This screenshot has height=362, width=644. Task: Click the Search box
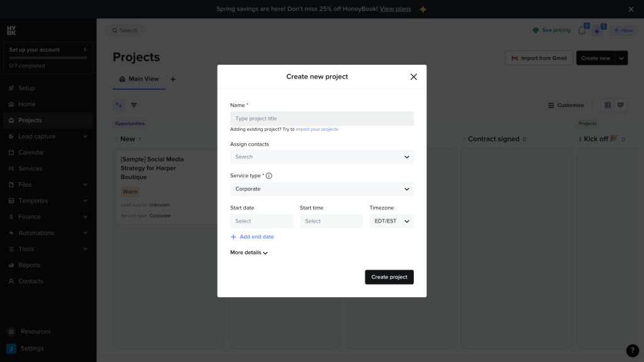[x=125, y=30]
